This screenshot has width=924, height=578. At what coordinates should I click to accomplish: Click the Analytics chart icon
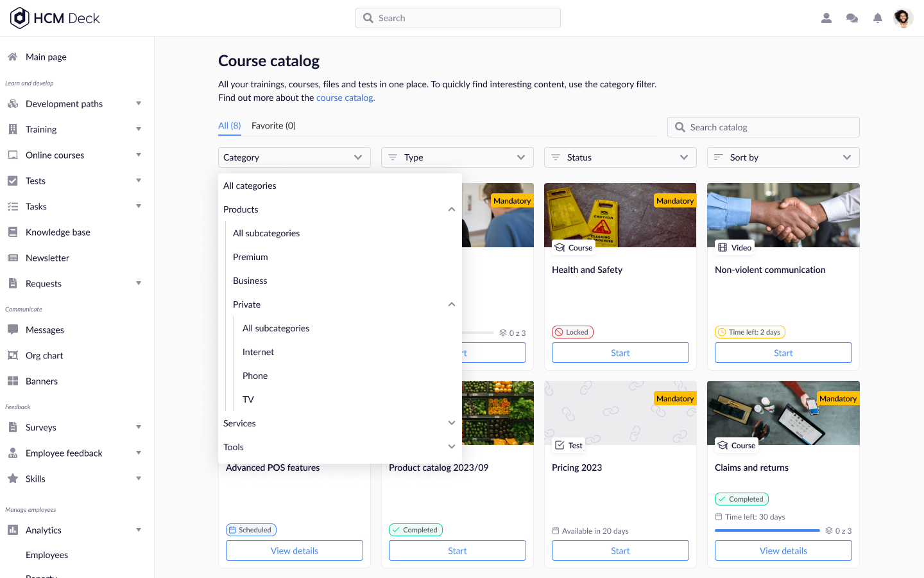[x=12, y=530]
